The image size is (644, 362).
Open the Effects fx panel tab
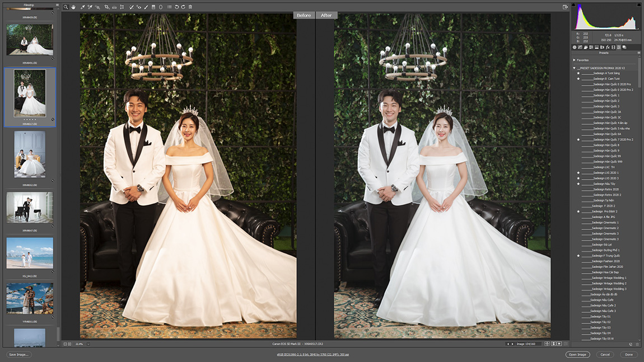point(608,47)
